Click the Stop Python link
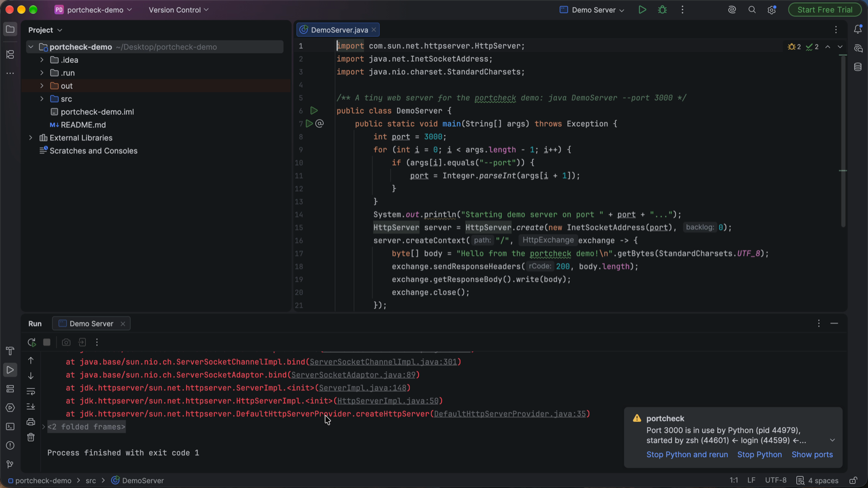The width and height of the screenshot is (868, 488). coord(759,454)
